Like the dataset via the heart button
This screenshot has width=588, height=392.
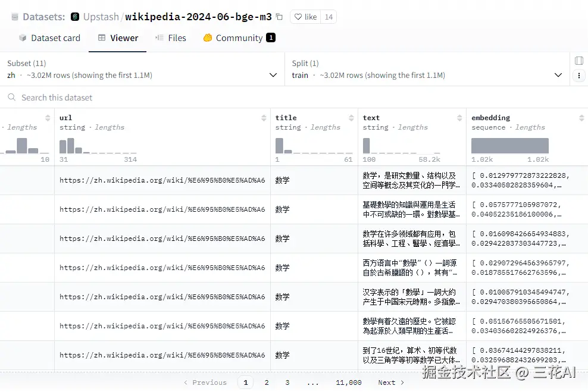click(x=305, y=17)
